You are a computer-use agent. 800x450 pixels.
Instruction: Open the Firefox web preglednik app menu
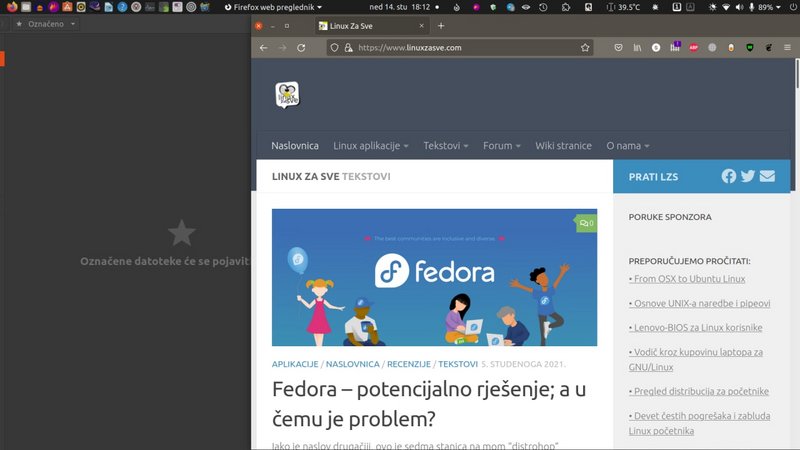tap(273, 7)
